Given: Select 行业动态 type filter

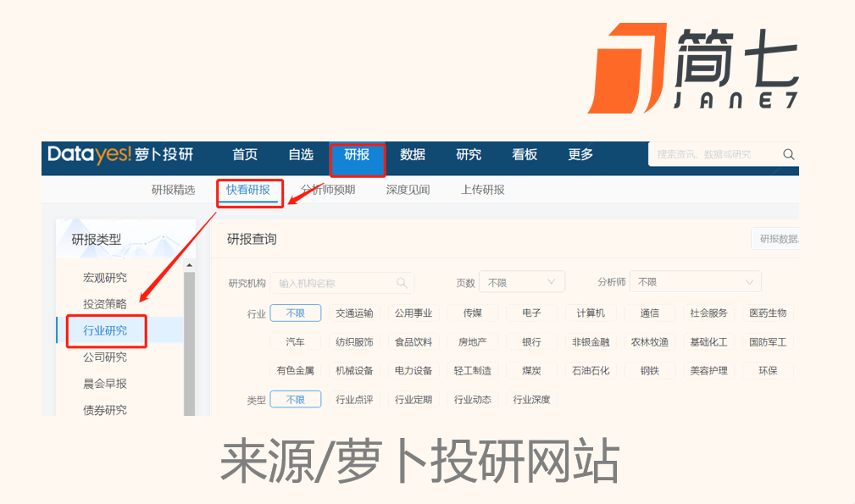Looking at the screenshot, I should point(473,400).
